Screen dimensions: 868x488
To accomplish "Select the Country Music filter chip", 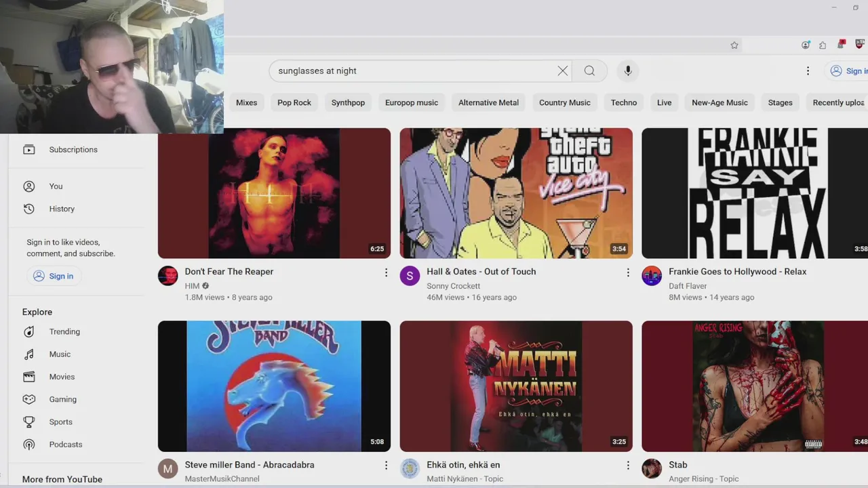I will coord(565,103).
